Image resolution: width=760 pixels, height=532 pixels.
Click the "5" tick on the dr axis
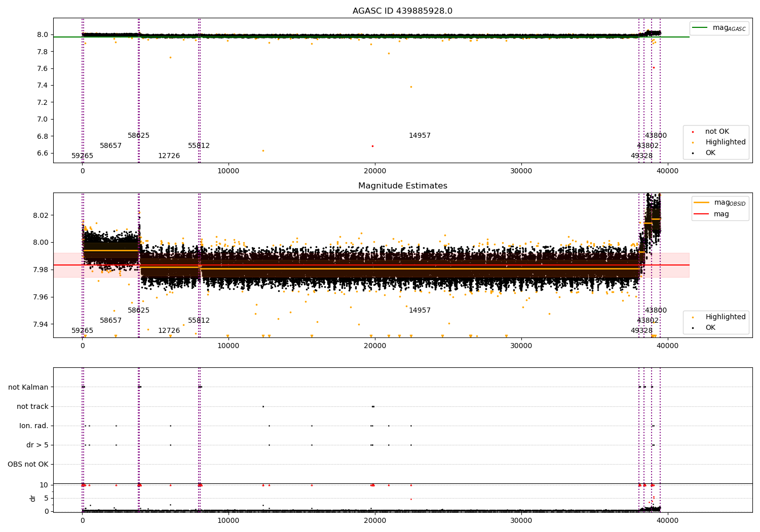click(x=46, y=498)
